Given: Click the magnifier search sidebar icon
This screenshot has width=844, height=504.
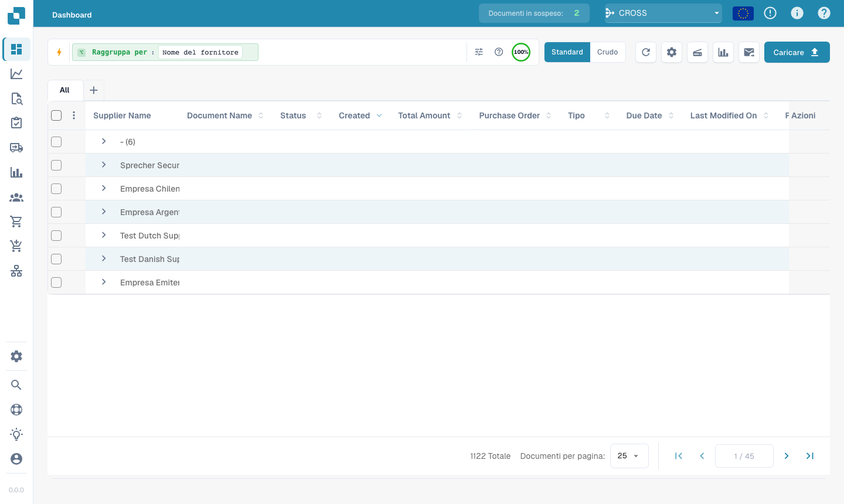Looking at the screenshot, I should click(x=16, y=385).
